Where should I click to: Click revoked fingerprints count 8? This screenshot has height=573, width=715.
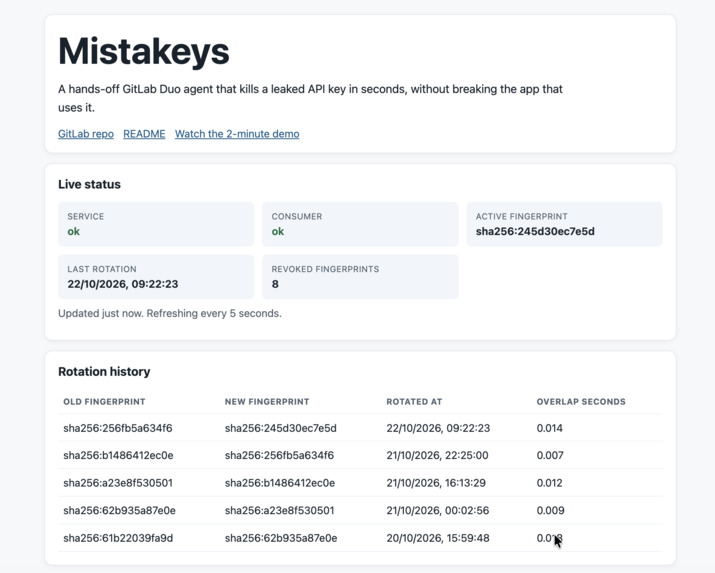tap(275, 284)
